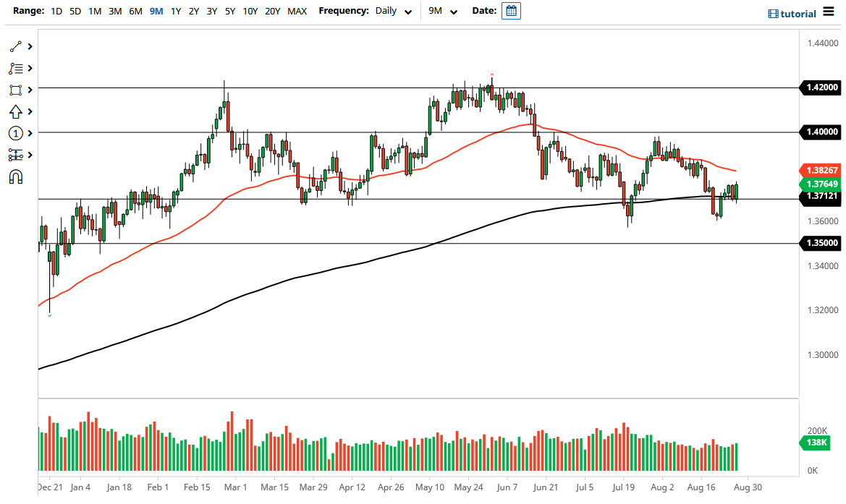The height and width of the screenshot is (504, 846).
Task: Set range to 2Y
Action: tap(194, 11)
